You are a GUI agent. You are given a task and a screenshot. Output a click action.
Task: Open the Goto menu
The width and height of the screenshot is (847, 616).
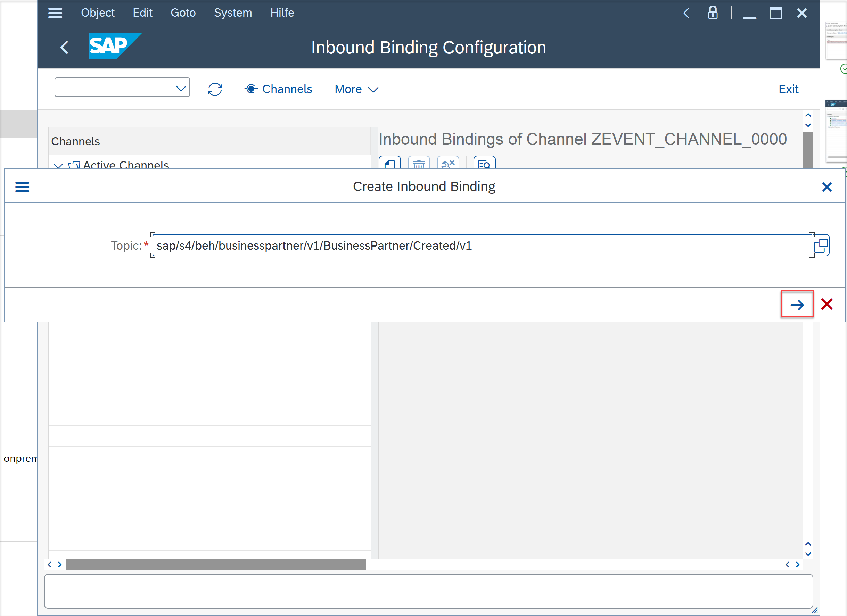183,13
